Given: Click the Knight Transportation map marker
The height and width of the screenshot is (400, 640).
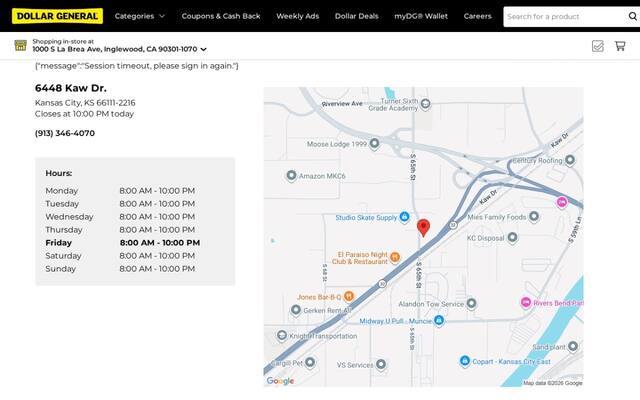Looking at the screenshot, I should [282, 336].
